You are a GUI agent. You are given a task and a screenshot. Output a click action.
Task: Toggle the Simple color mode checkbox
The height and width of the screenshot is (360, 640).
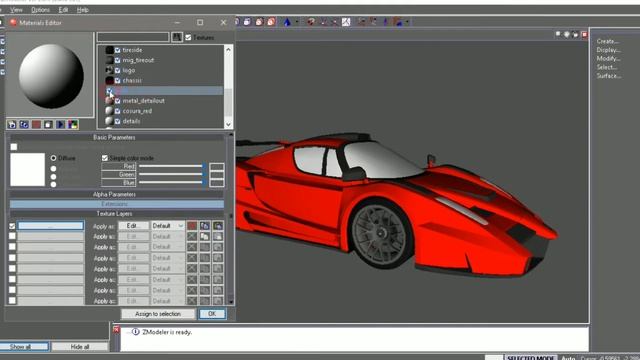[x=104, y=158]
